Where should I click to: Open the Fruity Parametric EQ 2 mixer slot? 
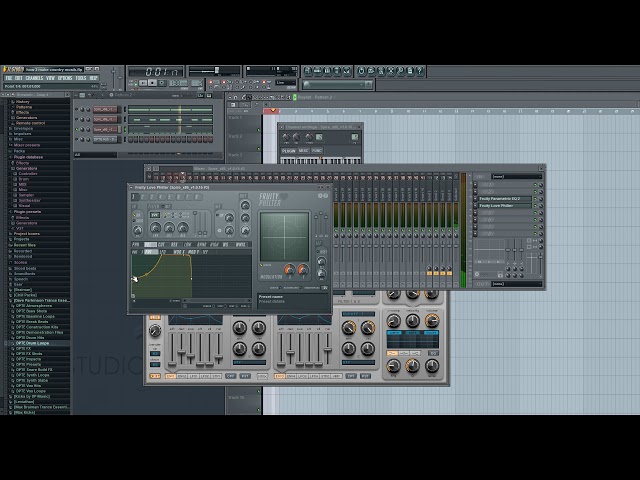pyautogui.click(x=505, y=199)
